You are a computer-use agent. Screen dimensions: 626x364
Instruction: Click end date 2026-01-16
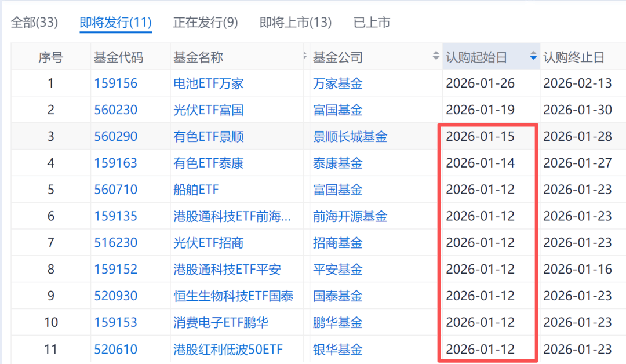(578, 269)
